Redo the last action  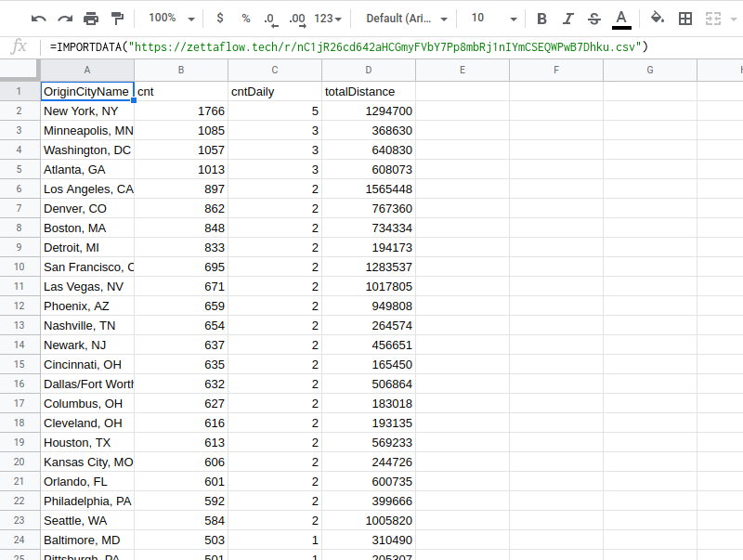pyautogui.click(x=63, y=18)
